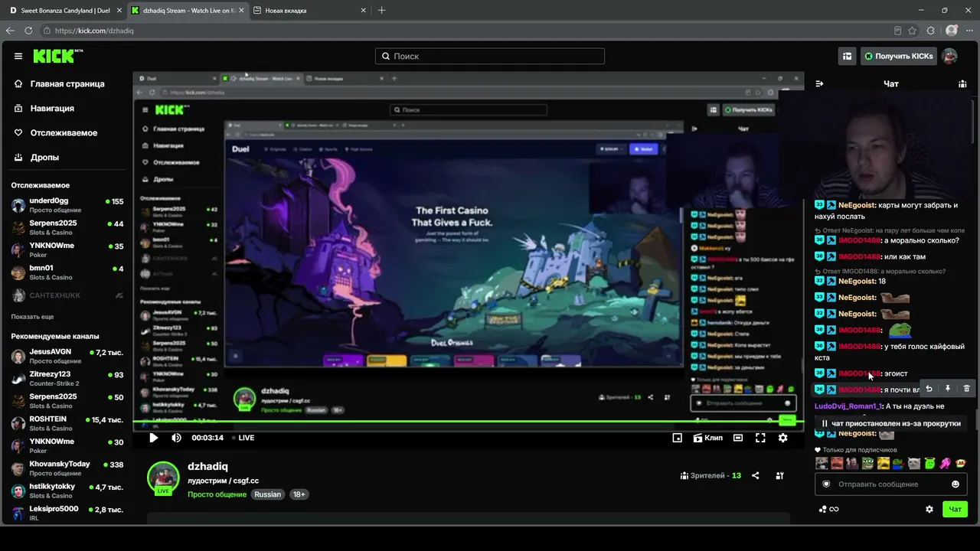Open offline CAHTEXHUKK channel
The image size is (980, 551).
(x=67, y=295)
